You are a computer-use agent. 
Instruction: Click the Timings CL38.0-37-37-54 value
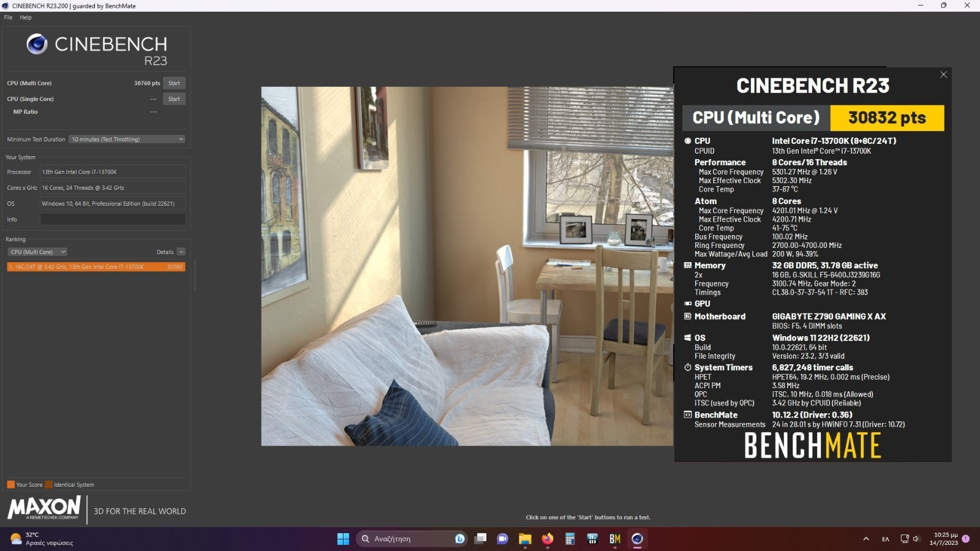click(820, 293)
